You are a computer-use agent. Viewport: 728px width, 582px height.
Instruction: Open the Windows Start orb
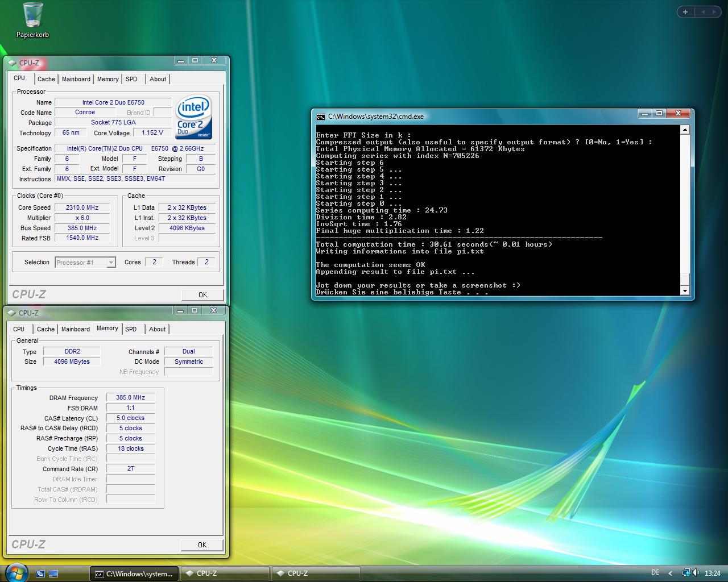(x=16, y=572)
